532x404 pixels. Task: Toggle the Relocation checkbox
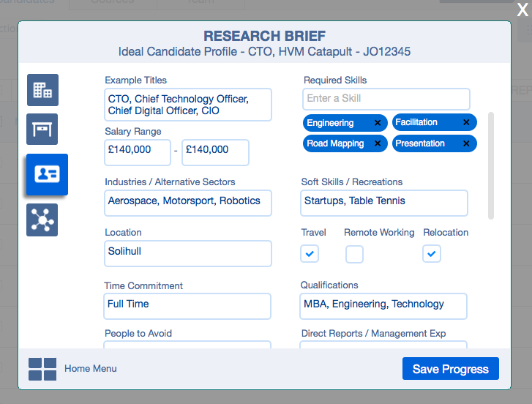[432, 253]
